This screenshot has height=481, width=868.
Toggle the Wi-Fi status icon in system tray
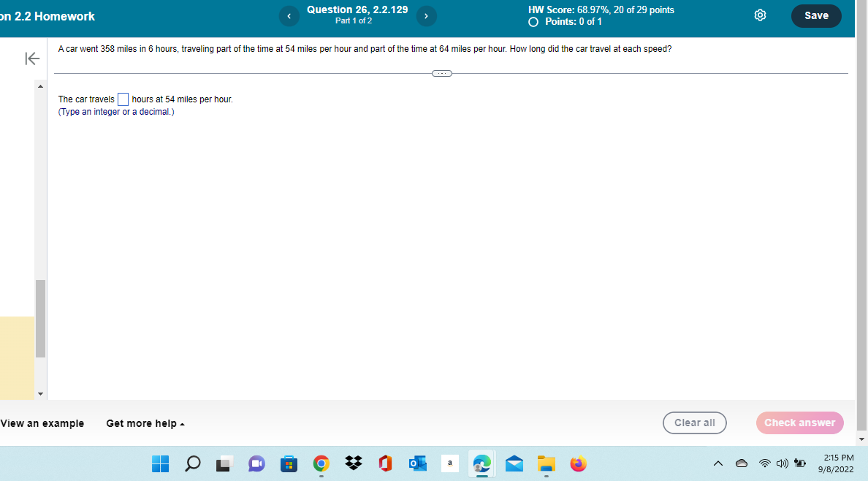pyautogui.click(x=764, y=463)
